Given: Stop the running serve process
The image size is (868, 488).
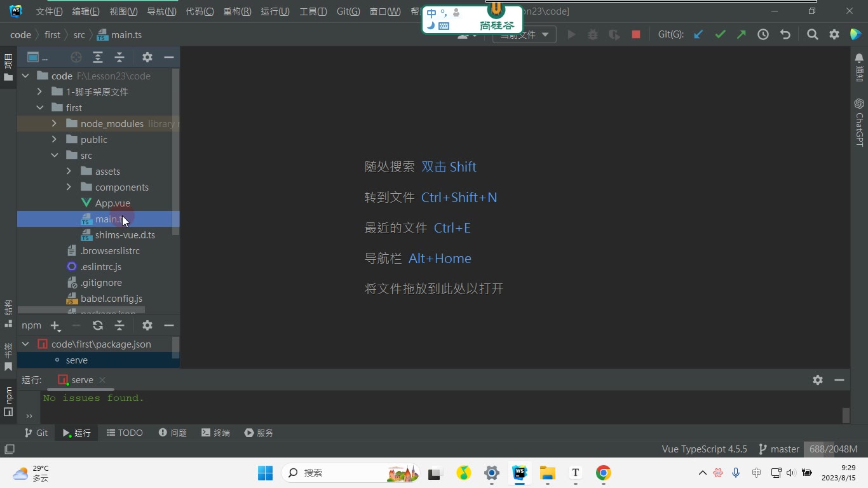Looking at the screenshot, I should point(635,35).
